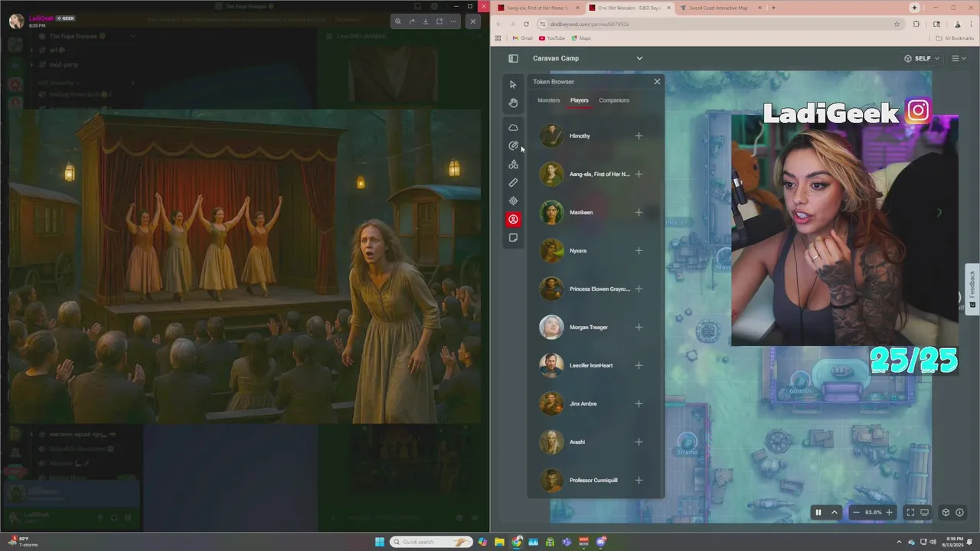The width and height of the screenshot is (980, 551).
Task: Add Arashi token to the map
Action: point(639,442)
